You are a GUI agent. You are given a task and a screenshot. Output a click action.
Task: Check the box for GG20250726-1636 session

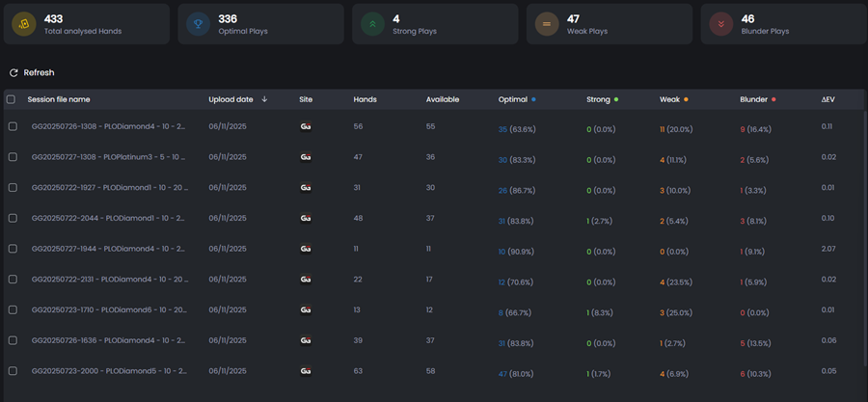pyautogui.click(x=13, y=340)
